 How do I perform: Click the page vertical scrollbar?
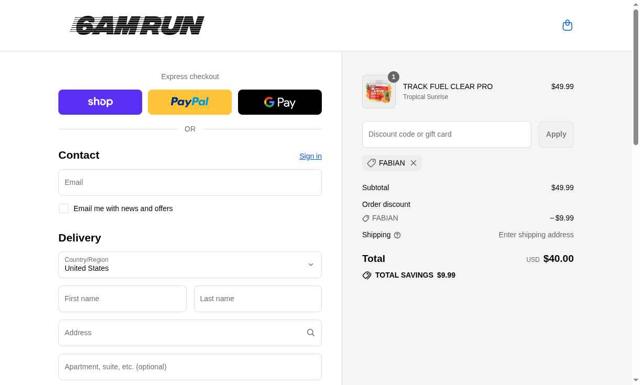point(636,78)
